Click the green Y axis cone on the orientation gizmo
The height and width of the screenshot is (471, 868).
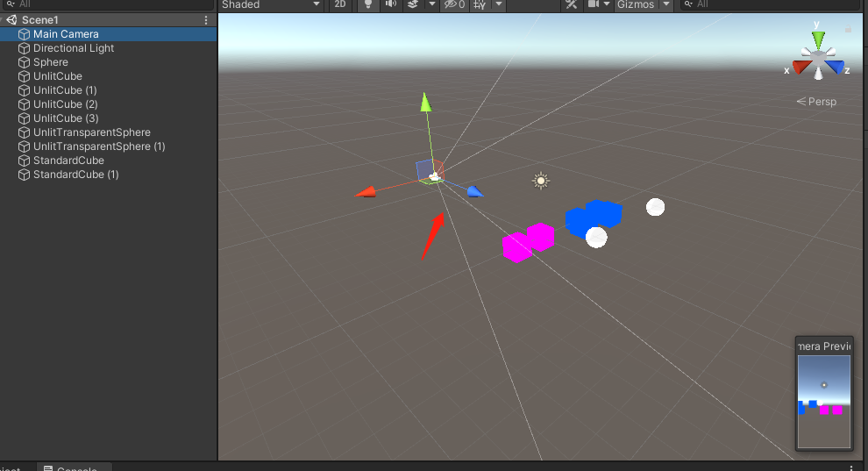pos(818,39)
